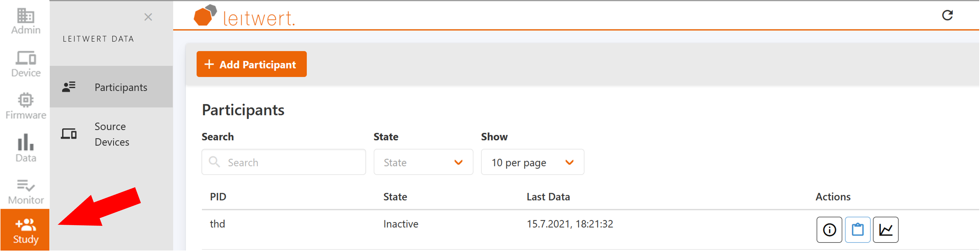The image size is (980, 252).
Task: Open clipboard action for participant thd
Action: tap(857, 230)
